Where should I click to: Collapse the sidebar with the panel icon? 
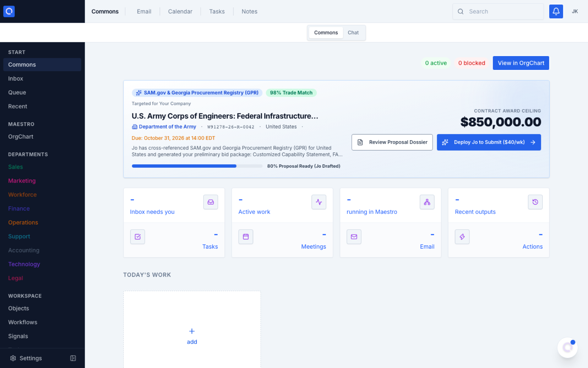click(73, 358)
